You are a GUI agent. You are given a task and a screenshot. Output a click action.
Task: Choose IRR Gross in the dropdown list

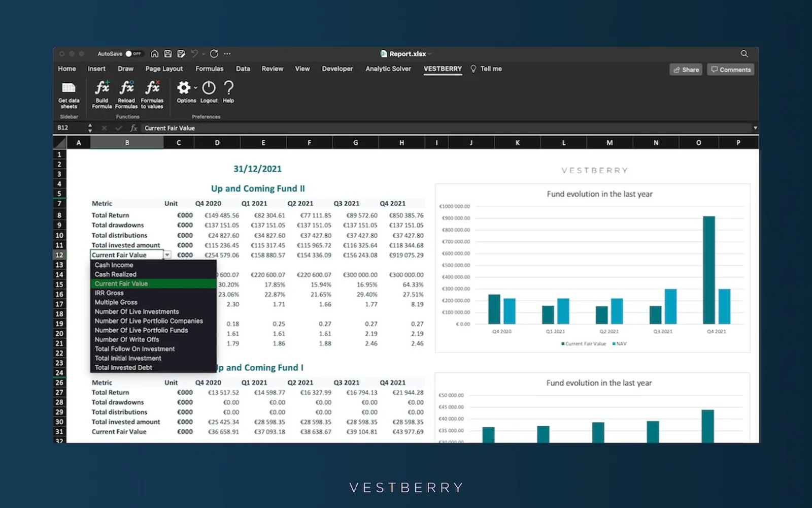point(153,293)
